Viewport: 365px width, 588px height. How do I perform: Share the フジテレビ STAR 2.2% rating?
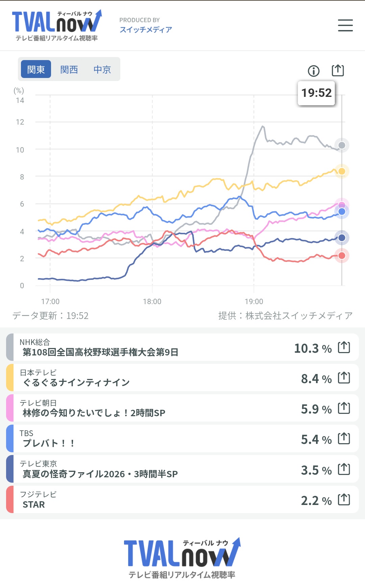(344, 500)
